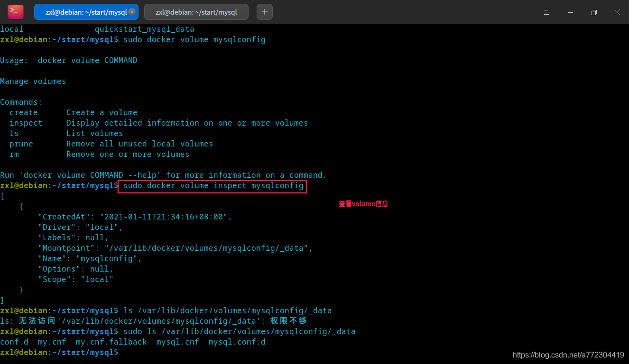Select the first zxl@debian terminal tab
Viewport: 629px width, 364px height.
pos(86,12)
